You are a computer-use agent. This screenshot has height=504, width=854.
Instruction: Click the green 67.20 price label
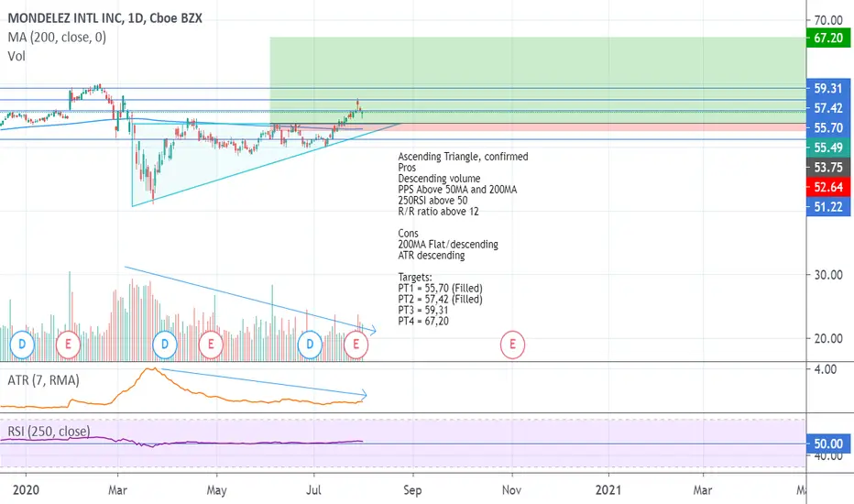827,38
